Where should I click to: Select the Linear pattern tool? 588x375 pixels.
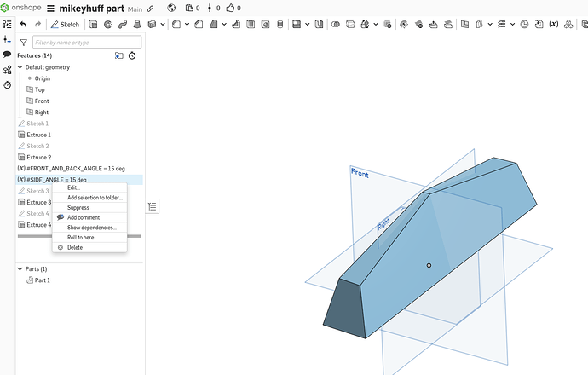pos(297,25)
